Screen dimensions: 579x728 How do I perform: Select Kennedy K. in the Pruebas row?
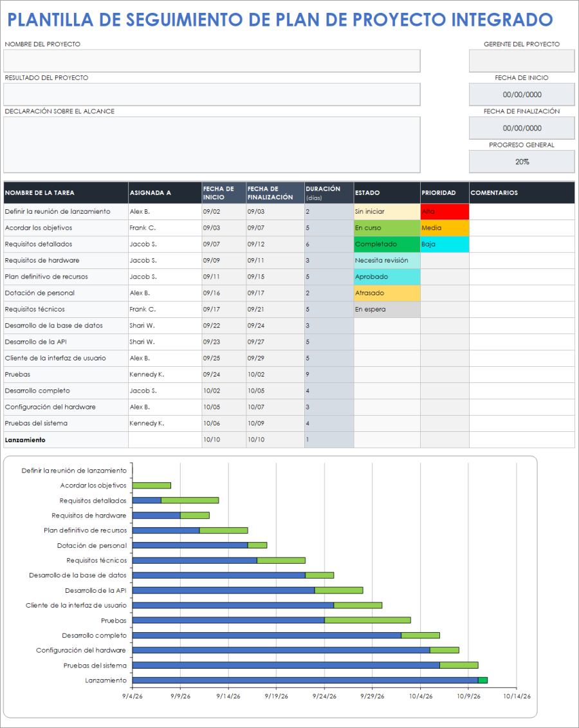coord(148,374)
